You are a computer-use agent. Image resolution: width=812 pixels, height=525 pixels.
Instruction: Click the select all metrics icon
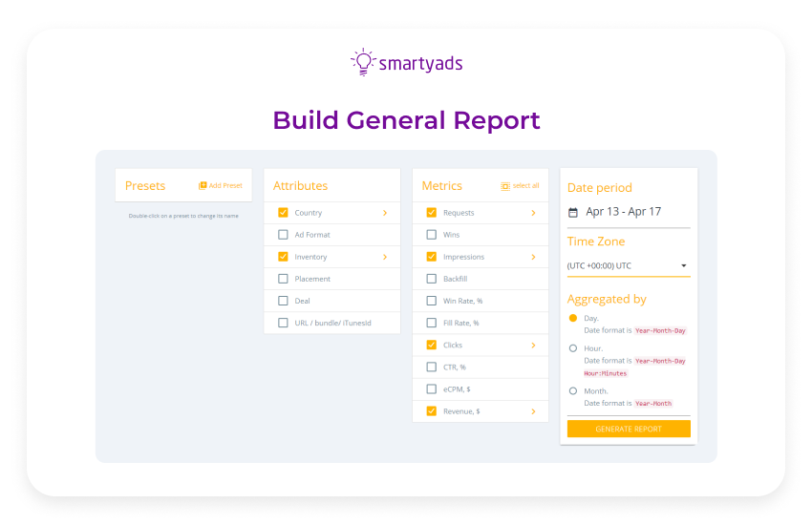click(505, 186)
